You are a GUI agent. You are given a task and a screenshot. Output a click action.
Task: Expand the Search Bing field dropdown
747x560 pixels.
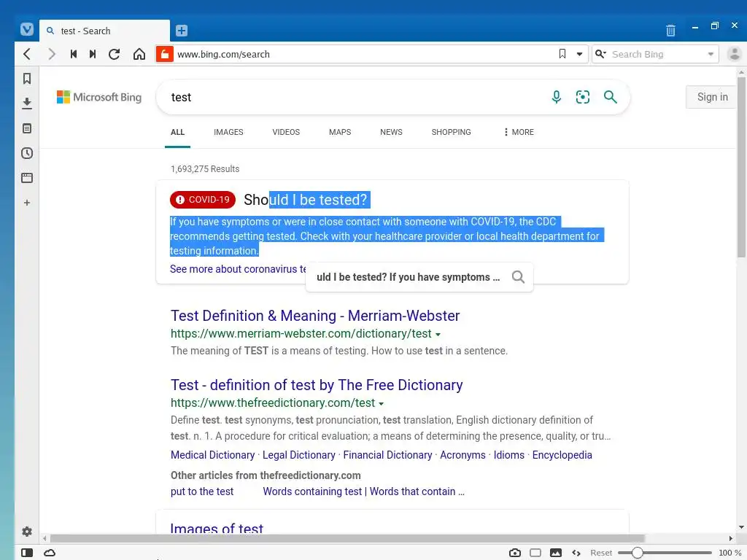[x=711, y=54]
